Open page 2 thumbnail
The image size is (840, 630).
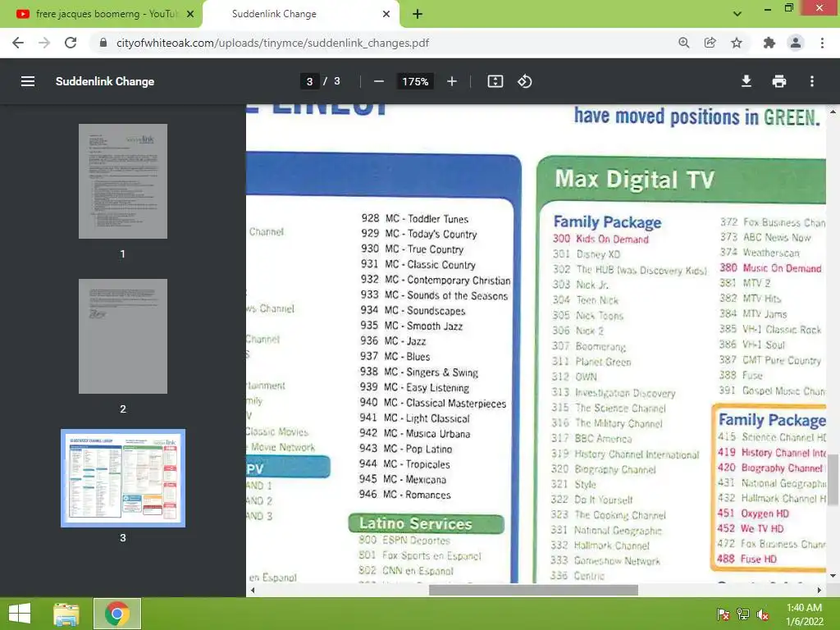[123, 336]
